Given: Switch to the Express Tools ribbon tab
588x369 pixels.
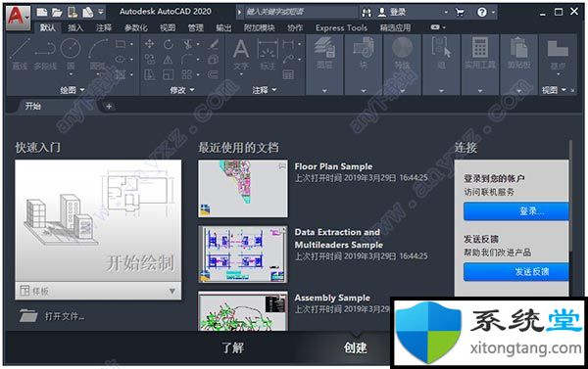Looking at the screenshot, I should click(341, 27).
